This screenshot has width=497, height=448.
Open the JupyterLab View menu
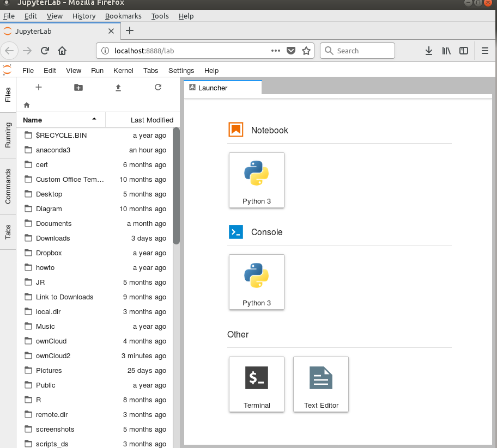pos(74,71)
